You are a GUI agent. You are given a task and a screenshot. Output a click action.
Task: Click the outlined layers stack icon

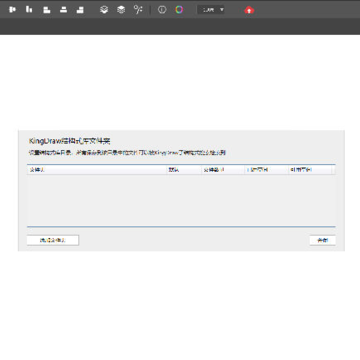tap(104, 10)
